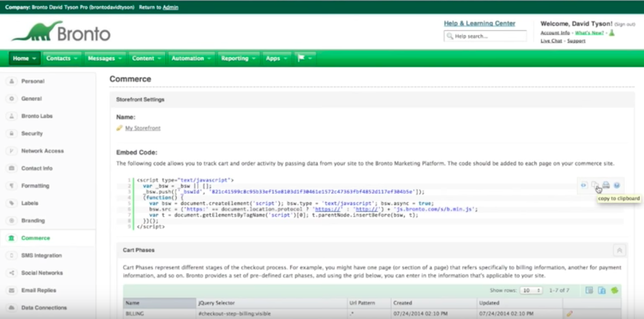Click the first grid icon next to 1-7 of 7

(x=589, y=290)
